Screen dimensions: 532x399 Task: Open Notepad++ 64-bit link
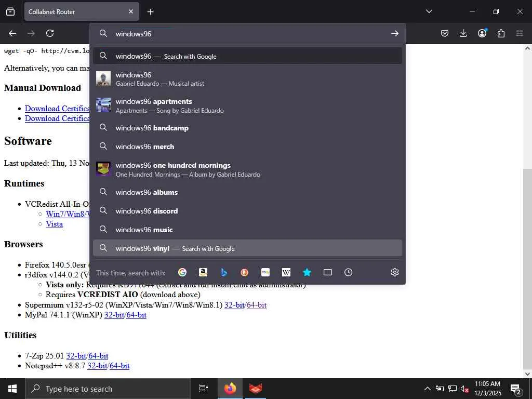(x=120, y=366)
